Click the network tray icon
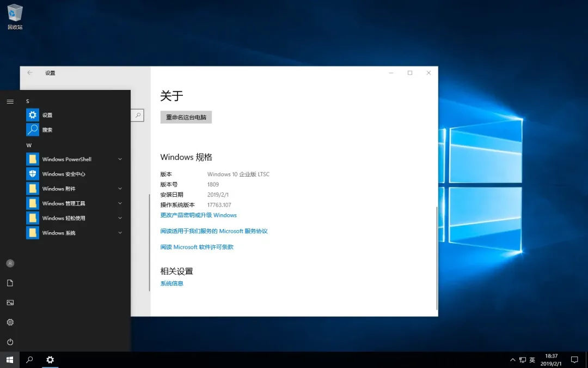This screenshot has width=588, height=368. tap(522, 360)
